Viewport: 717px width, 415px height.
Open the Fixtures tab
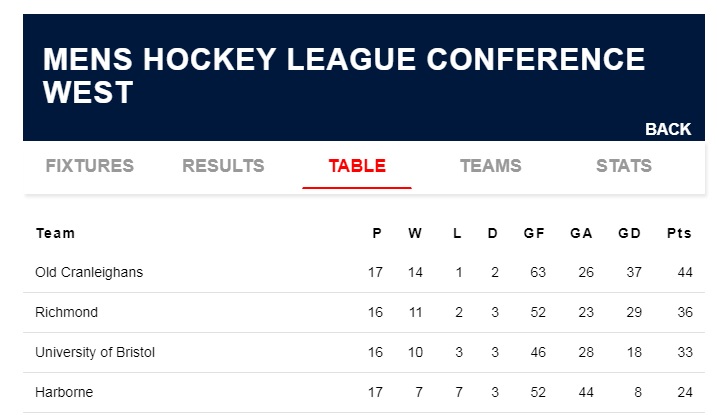90,165
